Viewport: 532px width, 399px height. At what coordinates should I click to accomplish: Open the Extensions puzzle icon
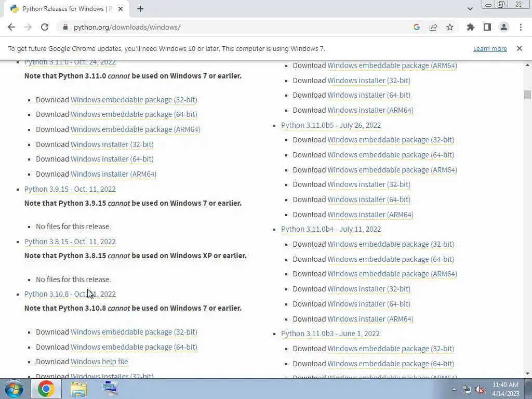(471, 27)
